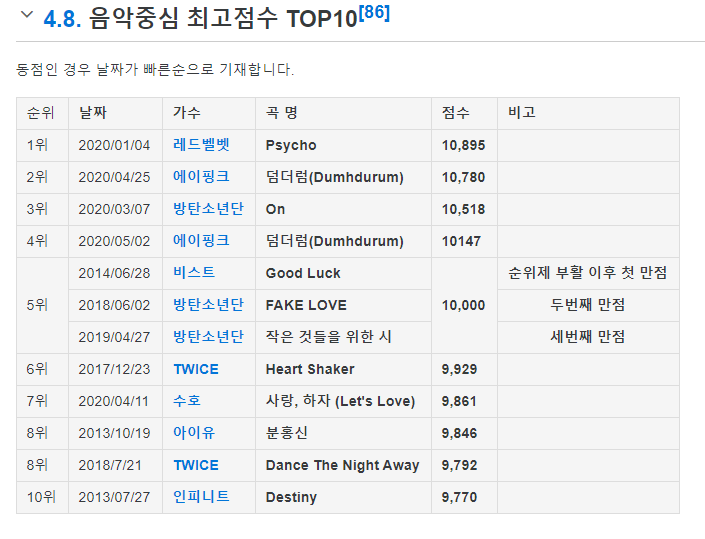Open 방탄소년단 link in the 2019/04/27 row
The image size is (705, 539).
[x=209, y=337]
